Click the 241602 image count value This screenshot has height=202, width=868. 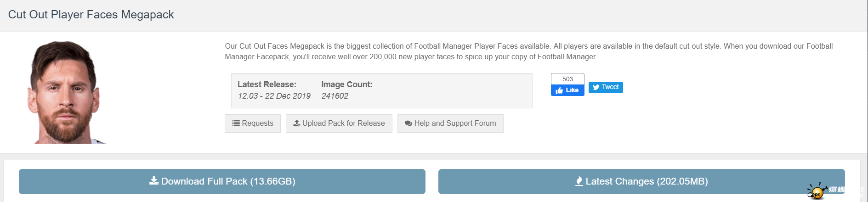pyautogui.click(x=335, y=96)
